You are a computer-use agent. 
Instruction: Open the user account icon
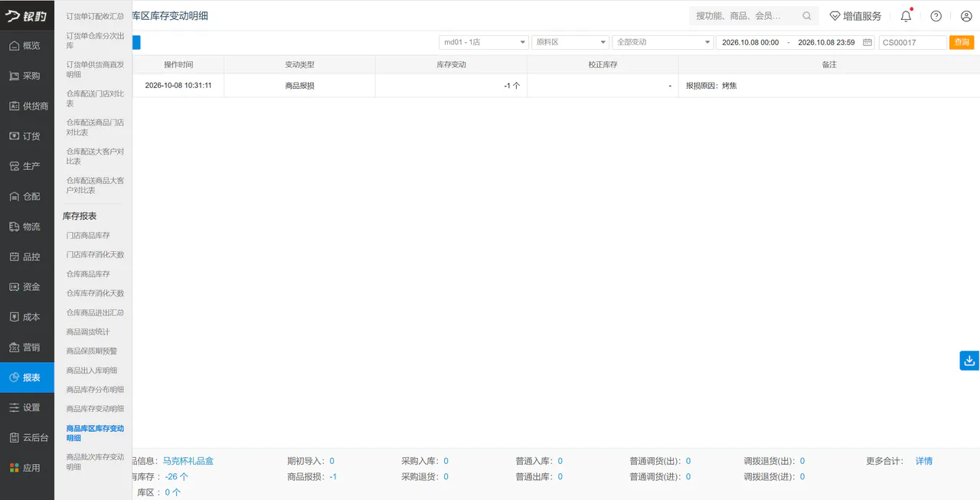pyautogui.click(x=966, y=16)
